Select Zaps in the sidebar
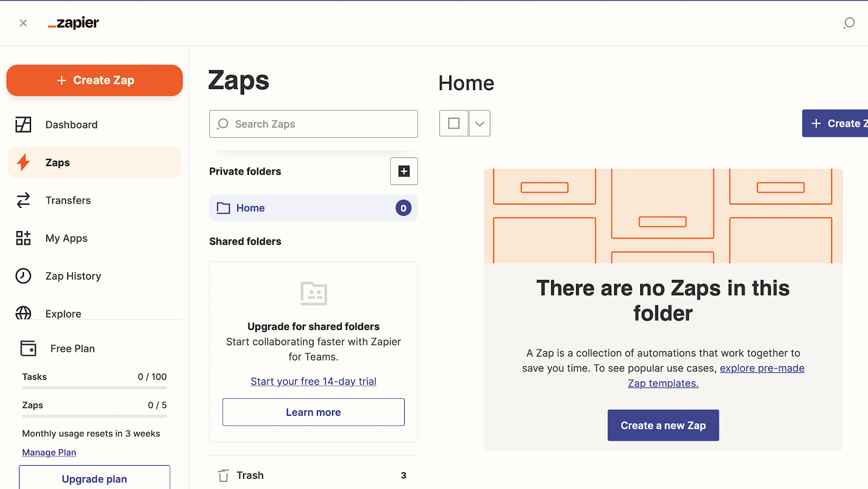This screenshot has height=489, width=868. click(94, 162)
